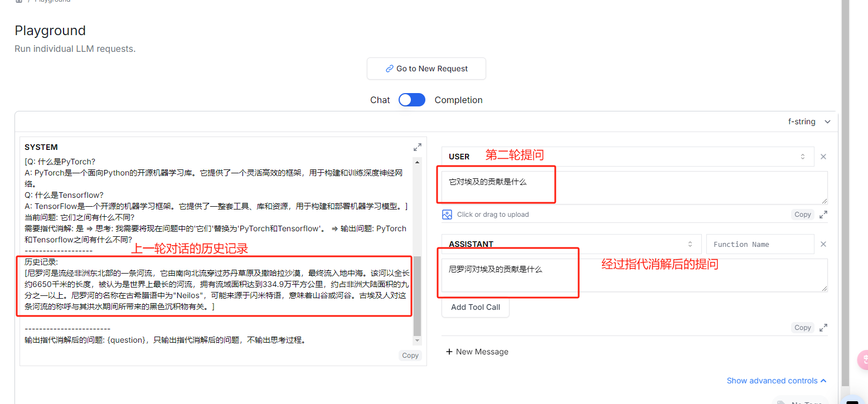
Task: Click the image upload icon under the USER message
Action: click(x=447, y=215)
